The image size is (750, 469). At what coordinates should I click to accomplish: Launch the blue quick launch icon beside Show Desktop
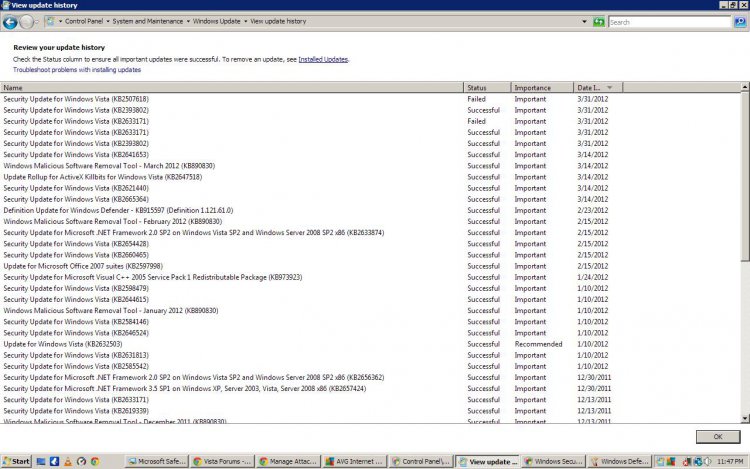pyautogui.click(x=55, y=461)
